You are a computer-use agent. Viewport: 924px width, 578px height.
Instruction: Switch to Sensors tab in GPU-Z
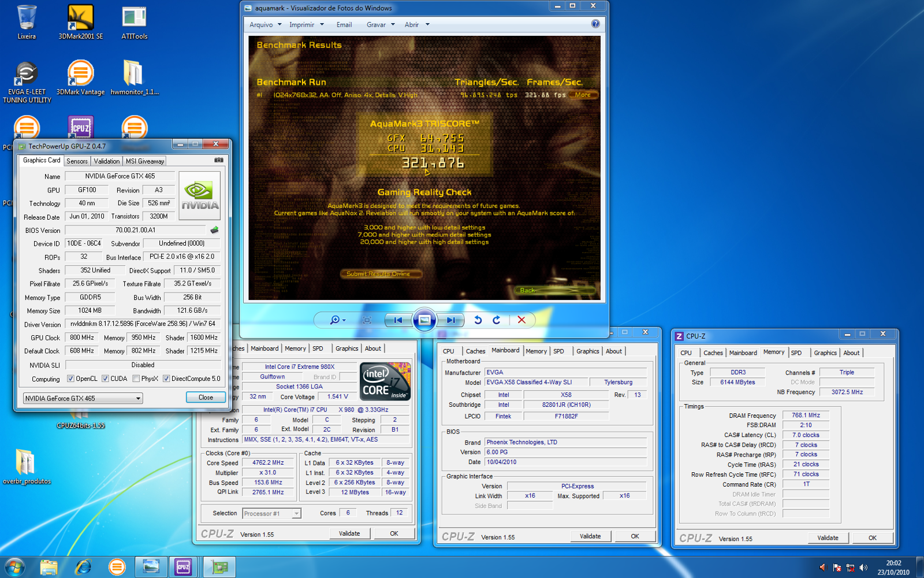77,161
